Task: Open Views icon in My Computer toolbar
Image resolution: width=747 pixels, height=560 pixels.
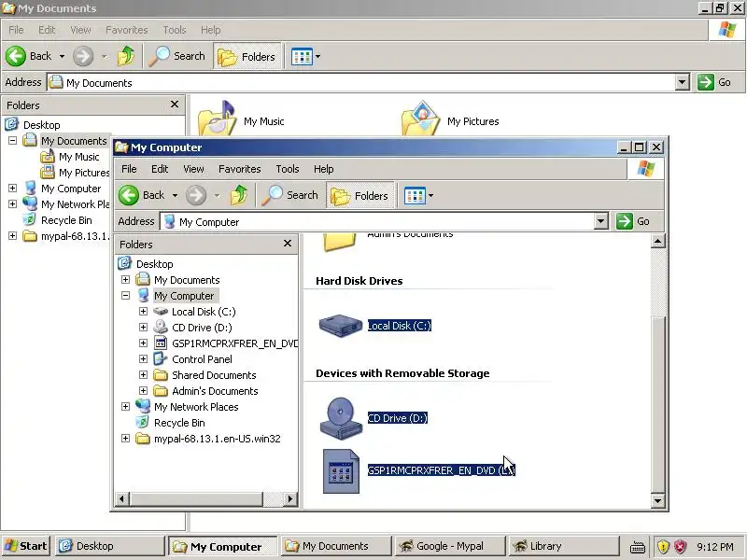Action: (x=415, y=195)
